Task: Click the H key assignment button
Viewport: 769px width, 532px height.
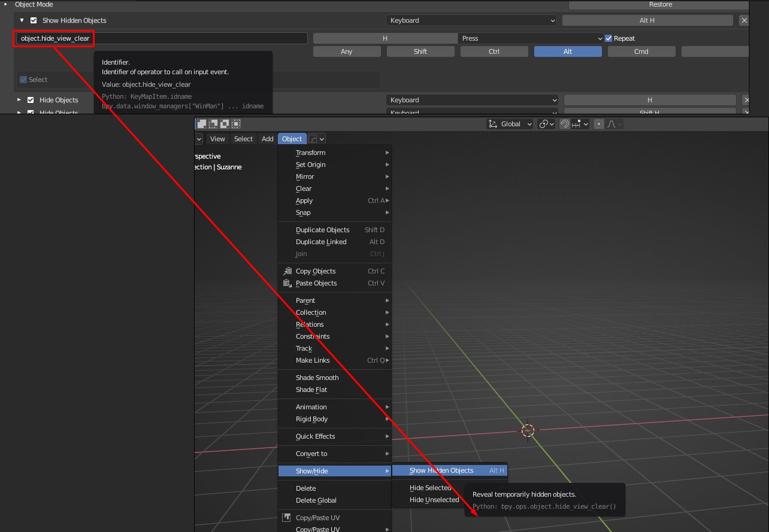Action: pos(385,38)
